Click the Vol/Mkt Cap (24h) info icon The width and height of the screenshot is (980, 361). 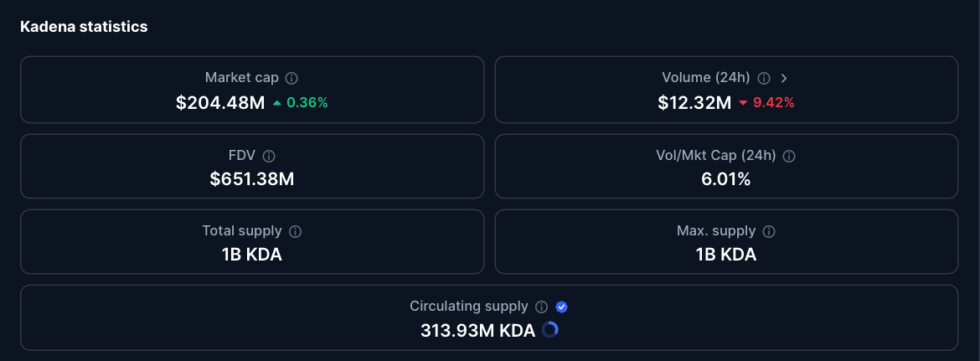point(789,156)
